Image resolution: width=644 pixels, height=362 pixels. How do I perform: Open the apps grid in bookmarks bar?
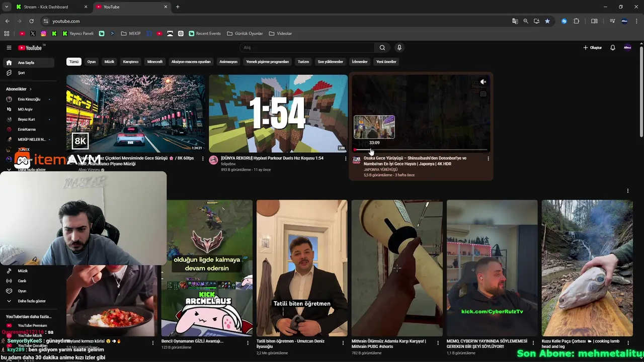pos(7,34)
